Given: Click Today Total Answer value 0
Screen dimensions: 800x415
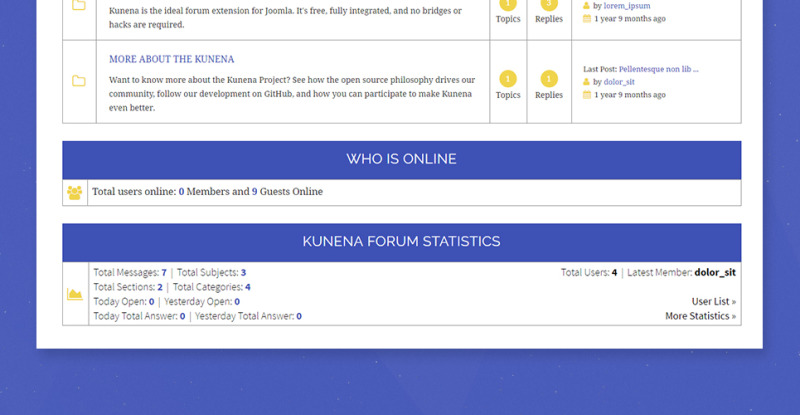Looking at the screenshot, I should pos(182,316).
